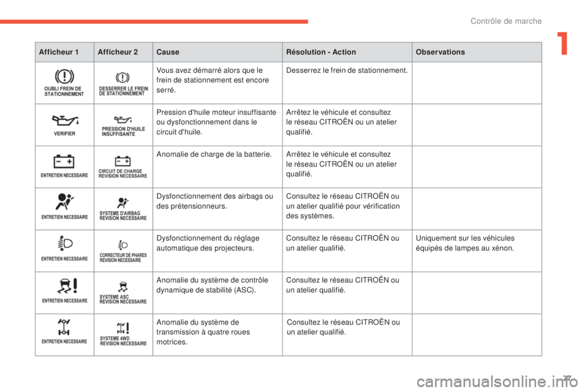Click the Desserrez le frein de stationnement action
Image resolution: width=588 pixels, height=392 pixels.
[x=347, y=70]
